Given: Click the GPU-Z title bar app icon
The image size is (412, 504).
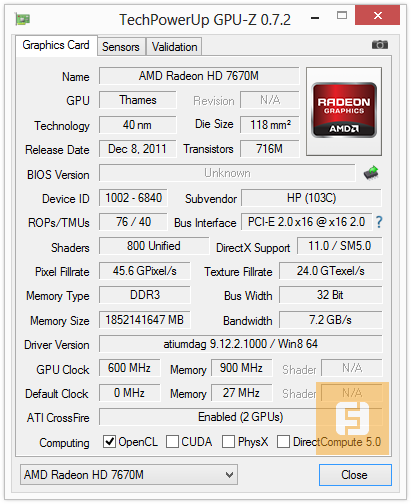Looking at the screenshot, I should coord(23,19).
